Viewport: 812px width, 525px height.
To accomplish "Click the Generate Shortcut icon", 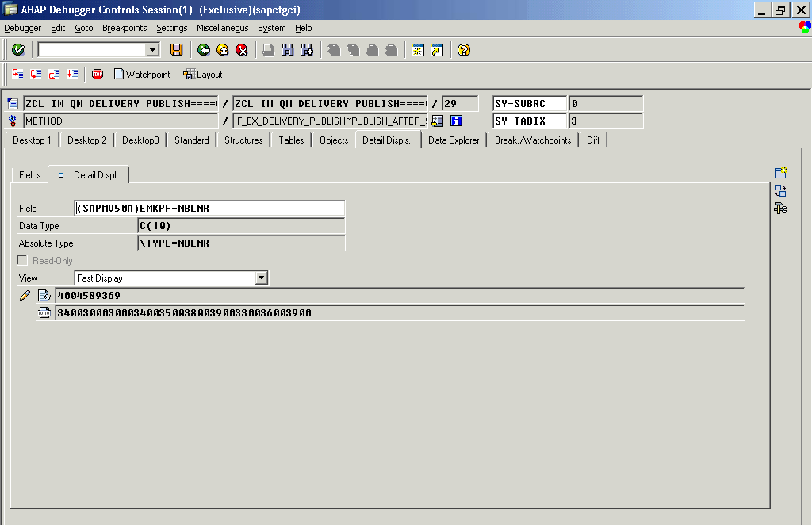I will [x=437, y=50].
